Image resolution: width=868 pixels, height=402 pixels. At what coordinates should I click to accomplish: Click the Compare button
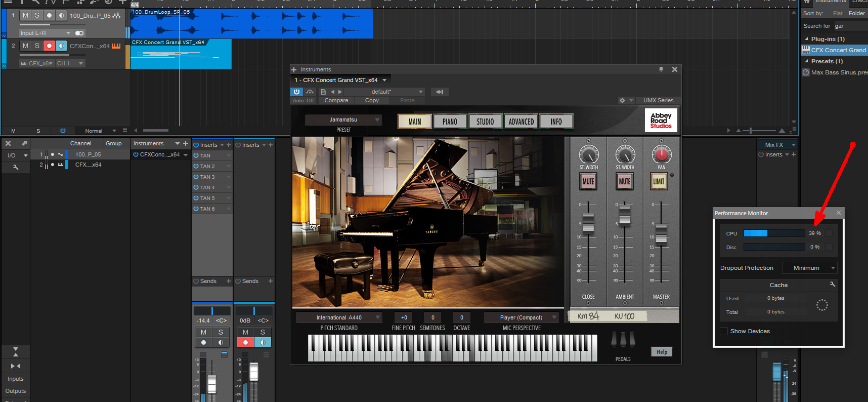(x=336, y=100)
